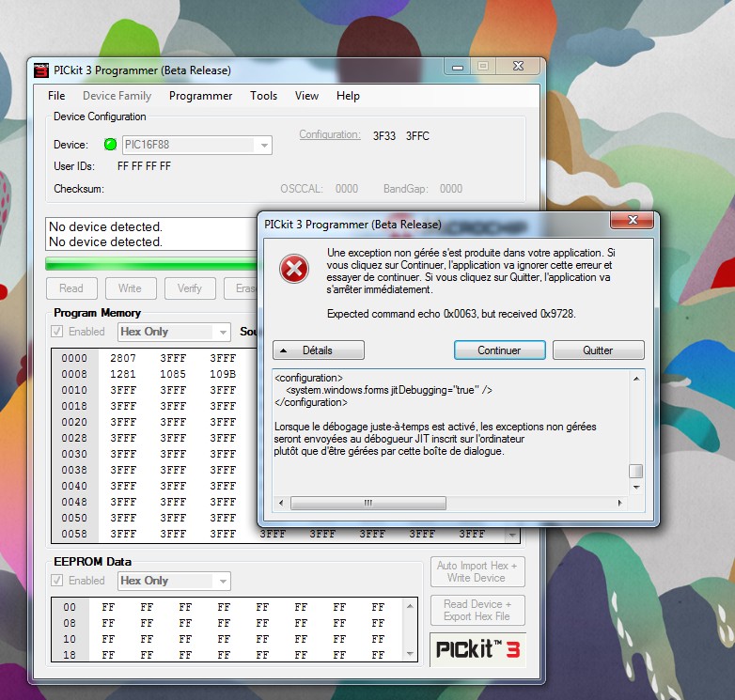Image resolution: width=735 pixels, height=700 pixels.
Task: Click EEPROM address 00 row label
Action: point(70,607)
